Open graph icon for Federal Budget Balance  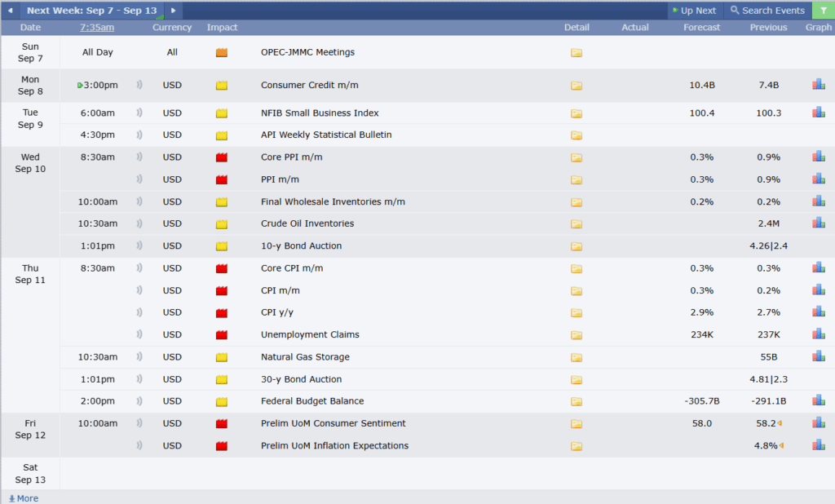click(819, 400)
